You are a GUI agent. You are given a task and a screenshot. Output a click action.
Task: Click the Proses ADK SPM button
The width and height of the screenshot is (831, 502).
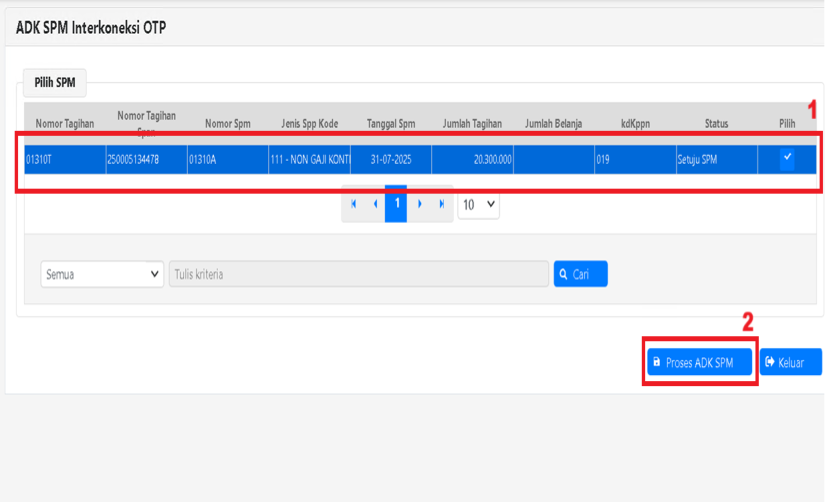[697, 362]
